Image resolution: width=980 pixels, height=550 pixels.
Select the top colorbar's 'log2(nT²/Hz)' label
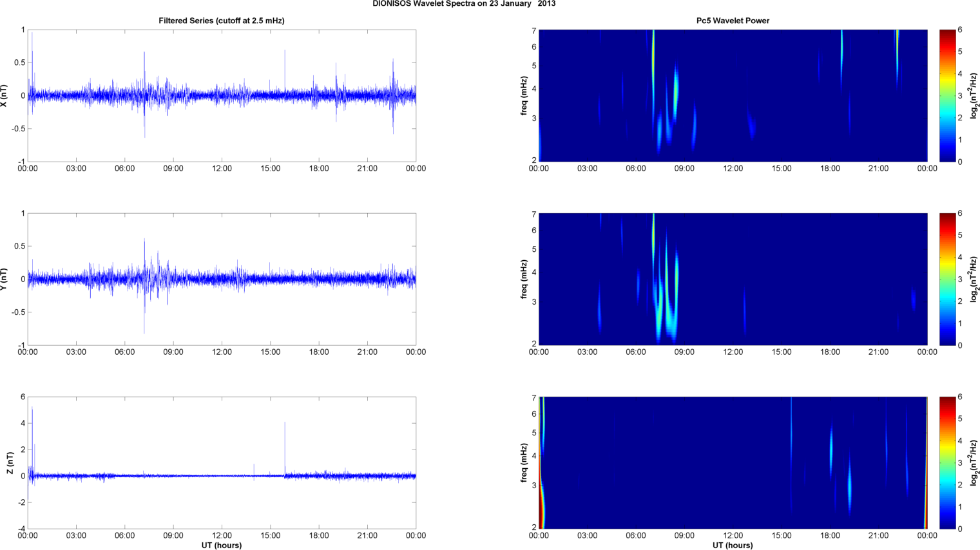click(x=974, y=95)
